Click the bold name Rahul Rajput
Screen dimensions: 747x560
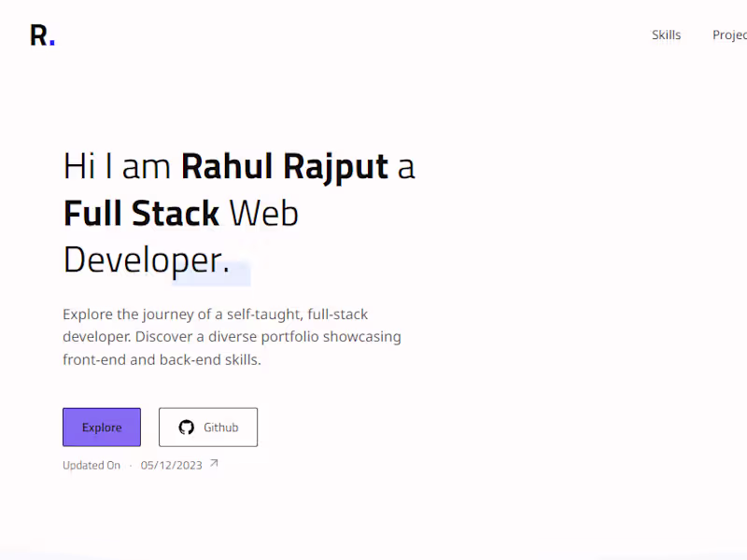point(284,167)
